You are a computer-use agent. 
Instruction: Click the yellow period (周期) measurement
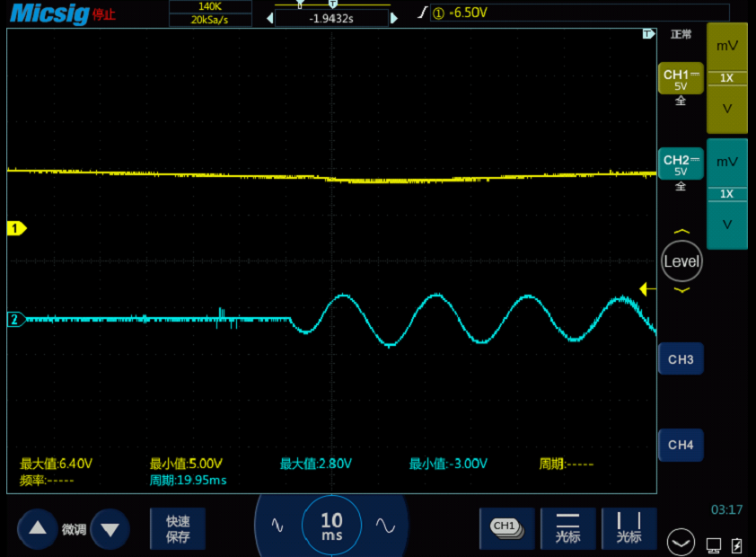pos(566,464)
